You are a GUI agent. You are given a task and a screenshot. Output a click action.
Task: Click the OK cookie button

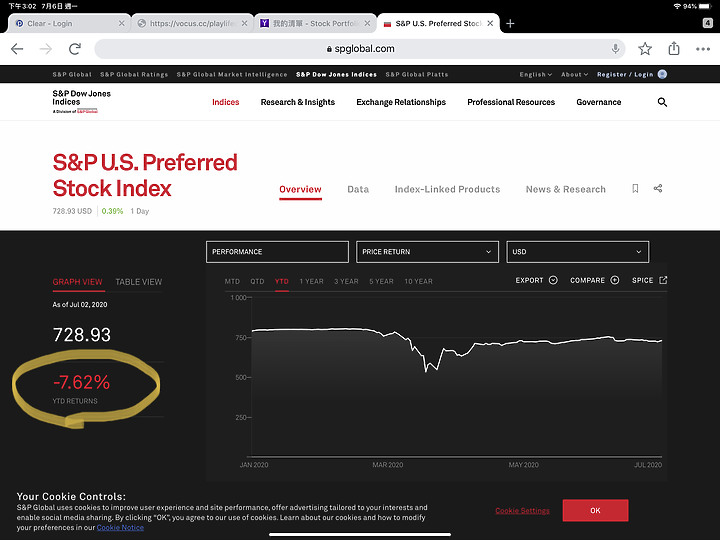tap(596, 511)
